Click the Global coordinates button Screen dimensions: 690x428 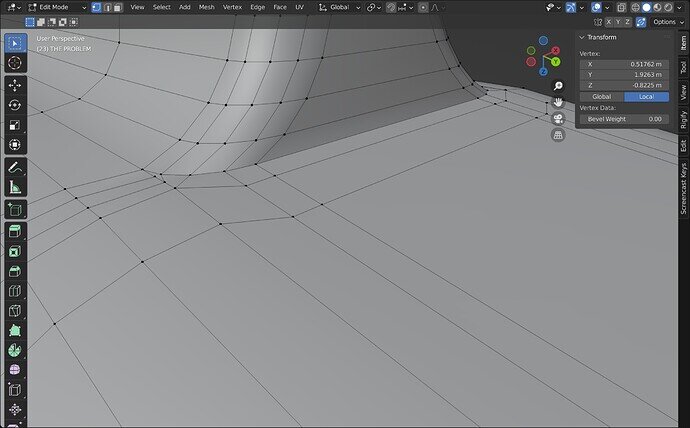point(602,96)
